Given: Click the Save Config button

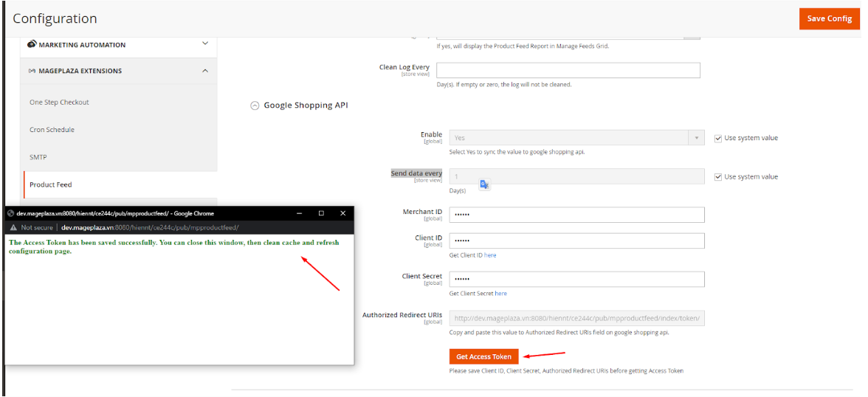Looking at the screenshot, I should pos(829,18).
